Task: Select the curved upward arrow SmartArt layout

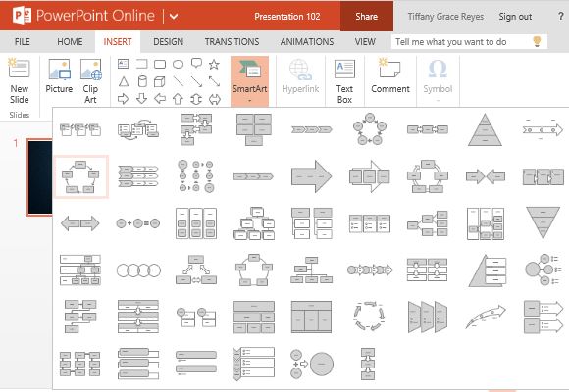Action: (485, 317)
